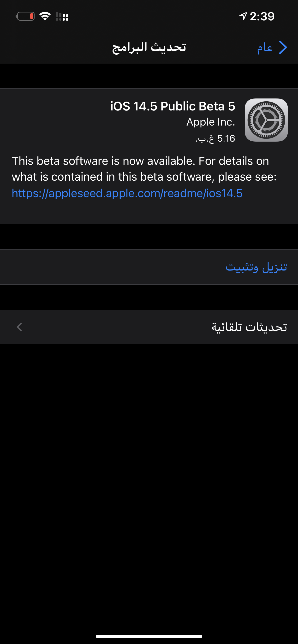Viewport: 298px width, 644px height.
Task: Open the appleseed.apple.com readme link
Action: pos(127,193)
